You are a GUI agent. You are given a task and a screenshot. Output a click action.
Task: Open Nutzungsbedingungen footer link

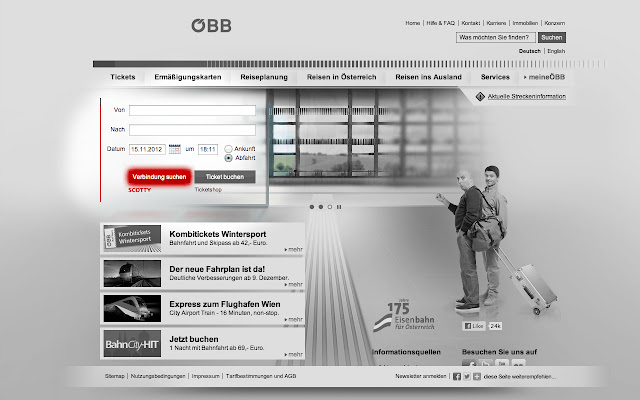coord(158,376)
